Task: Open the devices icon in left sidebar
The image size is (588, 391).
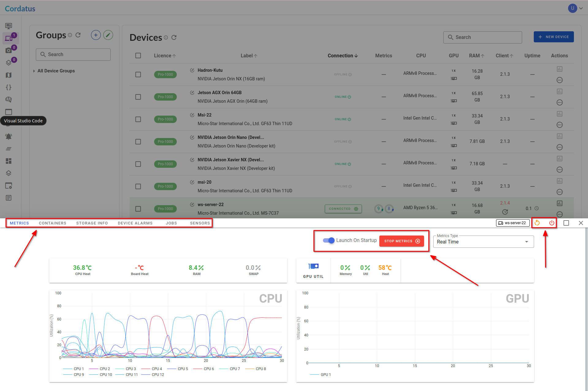Action: click(x=9, y=38)
